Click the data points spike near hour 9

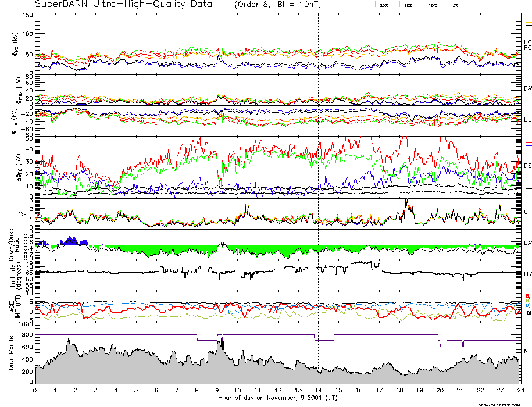[220, 344]
